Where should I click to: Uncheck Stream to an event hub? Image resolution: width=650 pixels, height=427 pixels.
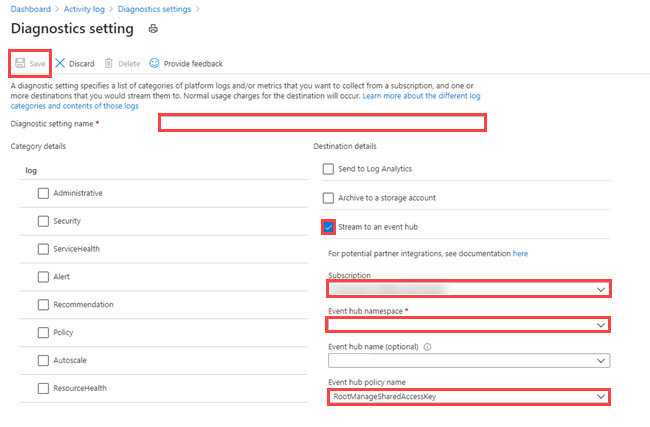[x=329, y=227]
